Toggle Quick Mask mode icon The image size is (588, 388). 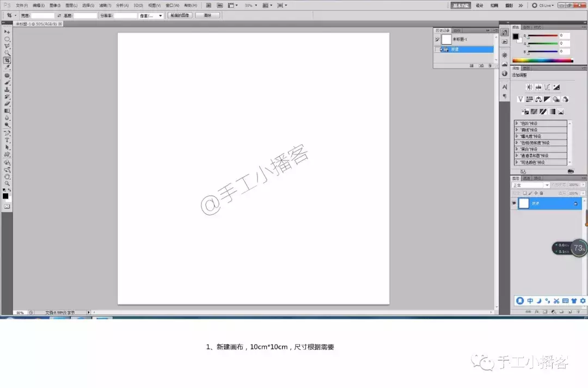7,207
